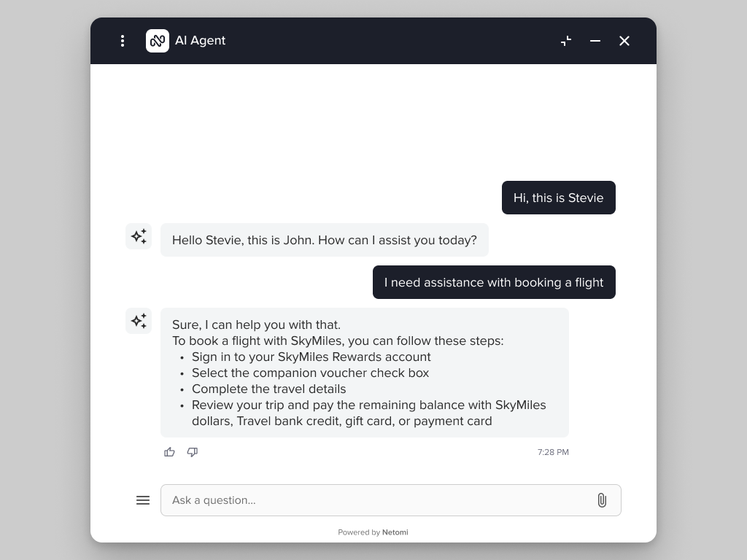Image resolution: width=747 pixels, height=560 pixels.
Task: Click the resize arrows icon in the header
Action: (x=566, y=41)
